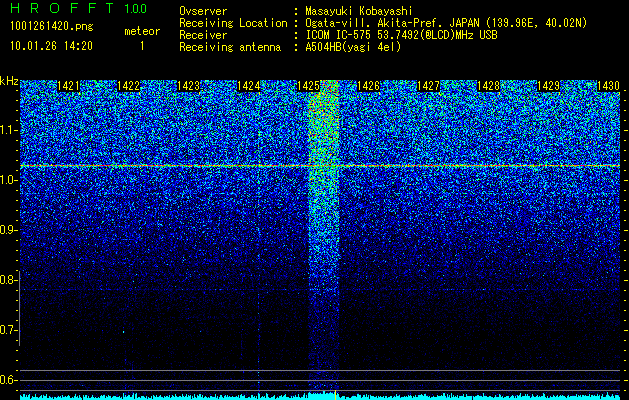The width and height of the screenshot is (629, 400).
Task: Click the yellow peak marker in level strip
Action: point(335,395)
